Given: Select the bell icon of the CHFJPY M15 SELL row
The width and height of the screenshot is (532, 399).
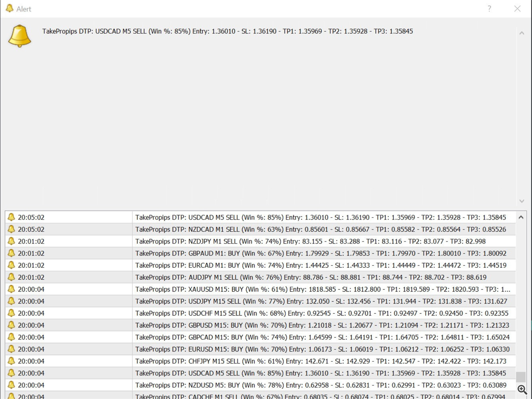Looking at the screenshot, I should tap(11, 361).
